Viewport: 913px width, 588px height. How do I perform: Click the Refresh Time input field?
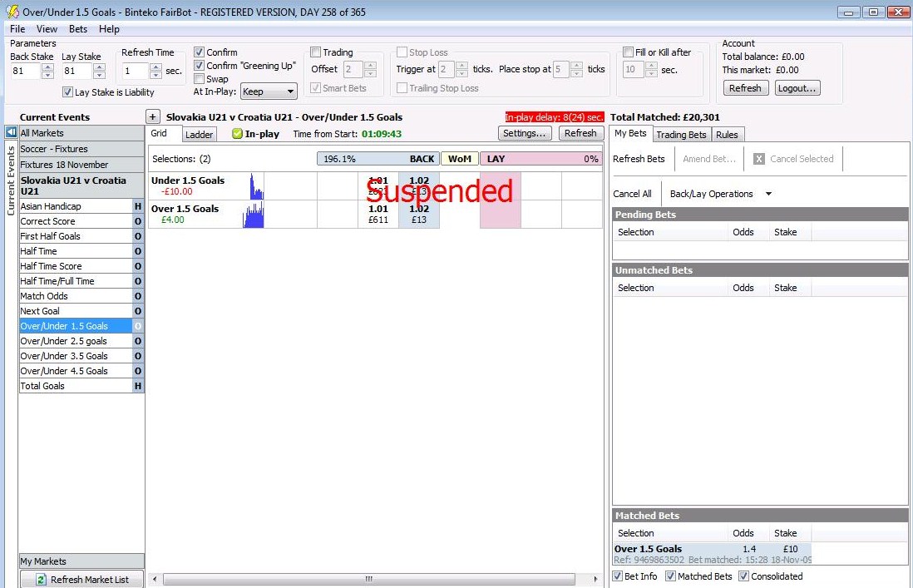click(x=135, y=71)
